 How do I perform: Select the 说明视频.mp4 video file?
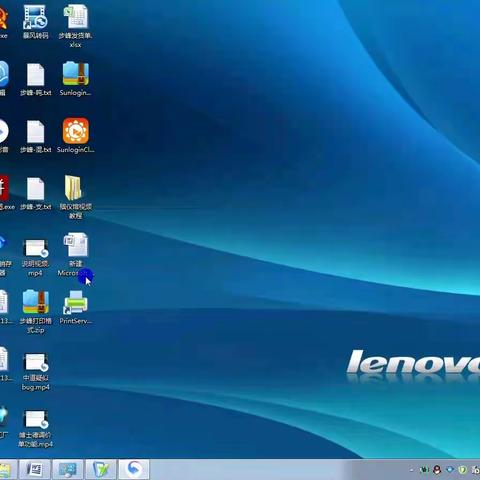[35, 257]
